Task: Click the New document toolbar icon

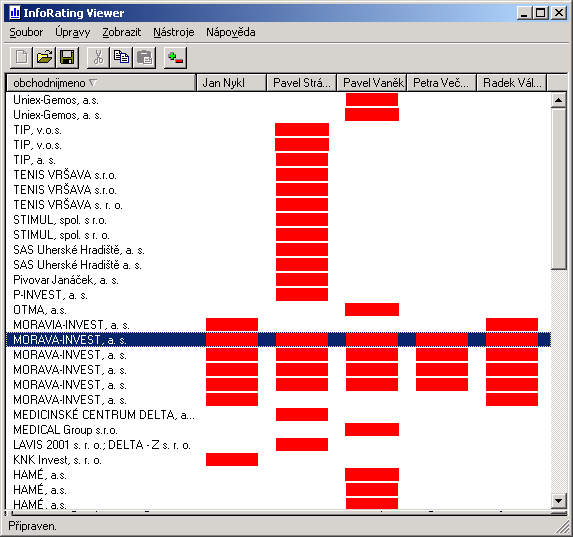Action: [21, 58]
